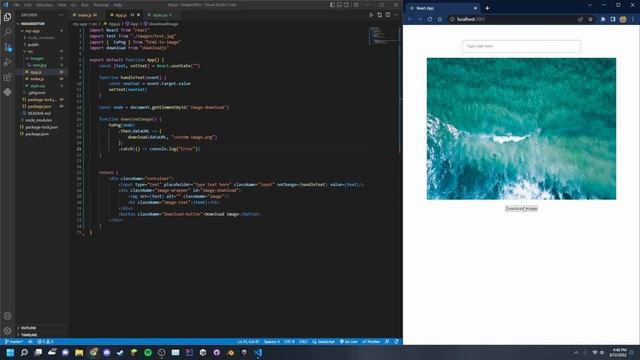Image resolution: width=640 pixels, height=360 pixels.
Task: Open editor More Actions ellipsis menu
Action: click(x=396, y=15)
